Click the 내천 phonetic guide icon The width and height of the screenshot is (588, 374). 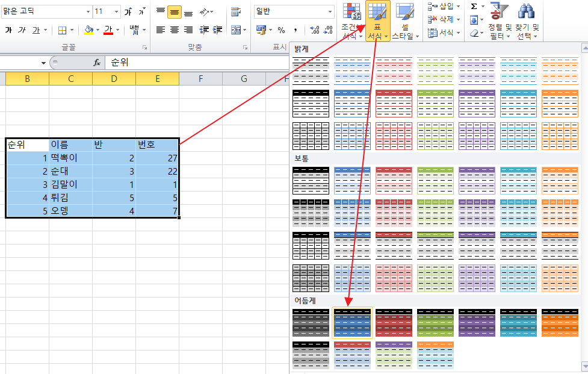pos(134,30)
